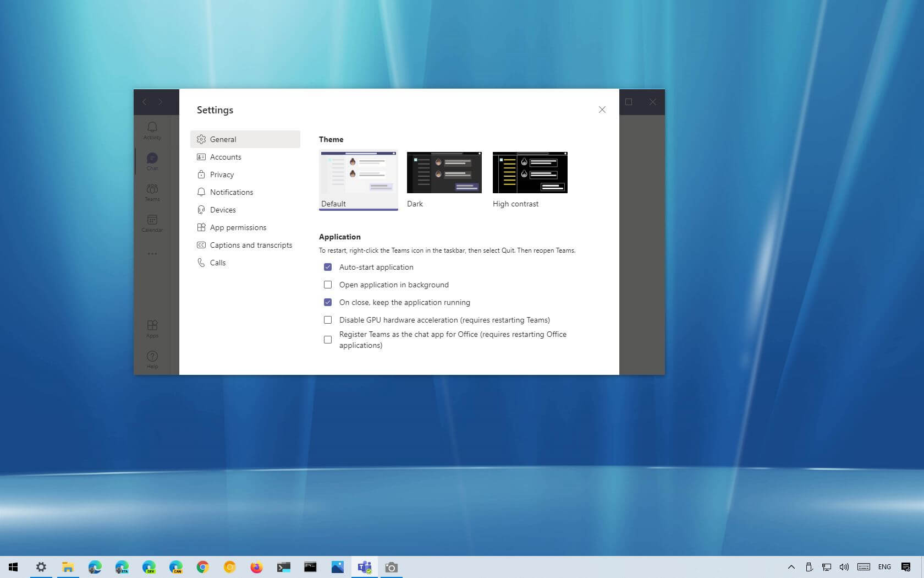
Task: Uncheck Auto-start application
Action: click(328, 267)
